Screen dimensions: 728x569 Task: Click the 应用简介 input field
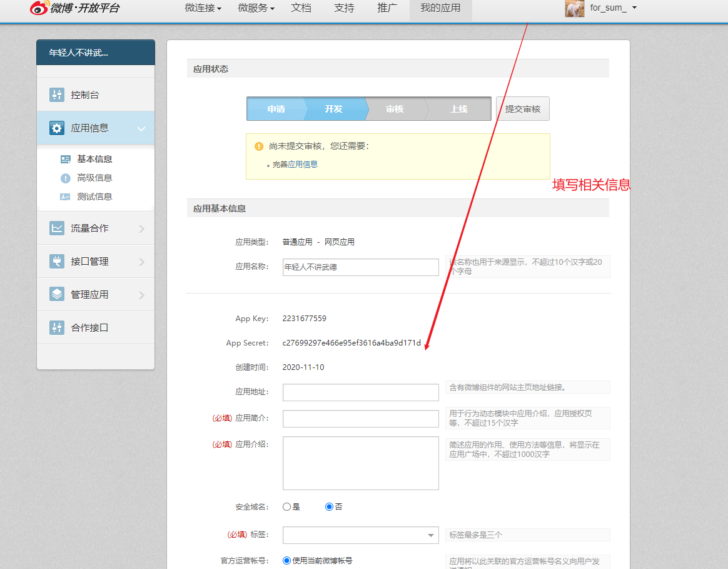click(361, 418)
